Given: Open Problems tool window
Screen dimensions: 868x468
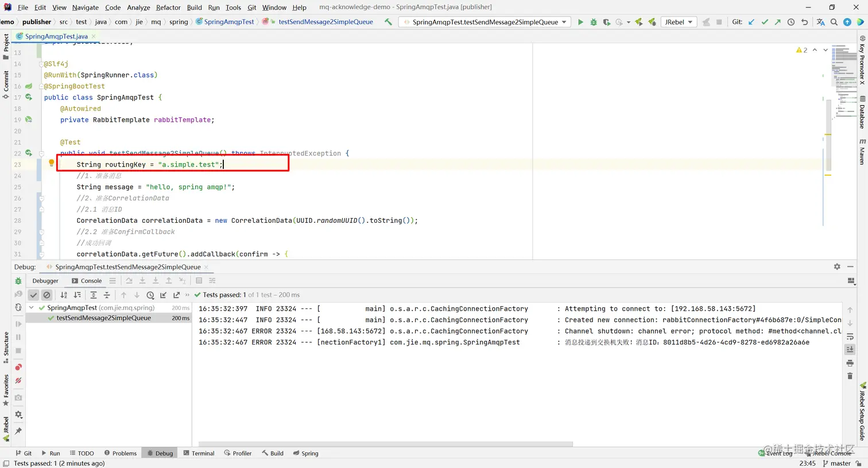Looking at the screenshot, I should 121,453.
